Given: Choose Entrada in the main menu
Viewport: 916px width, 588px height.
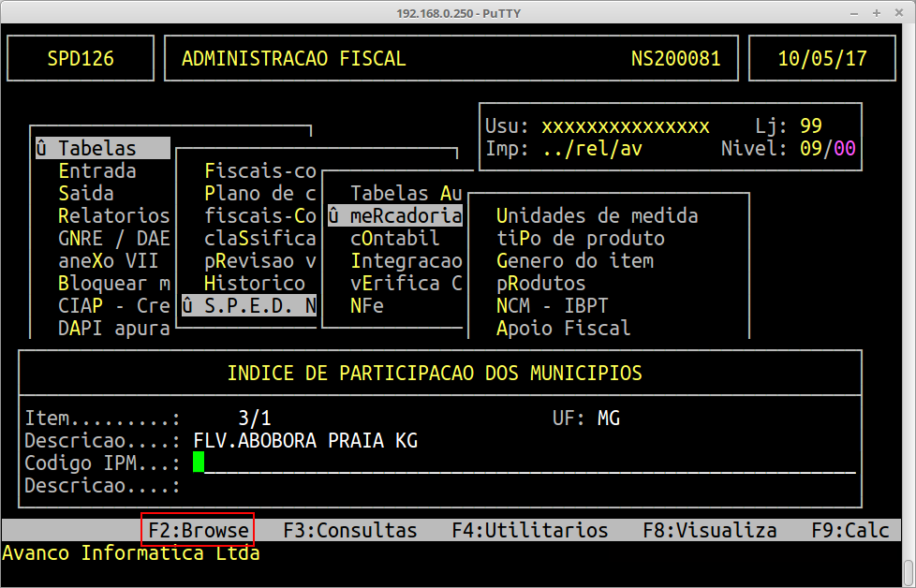Looking at the screenshot, I should [x=96, y=171].
